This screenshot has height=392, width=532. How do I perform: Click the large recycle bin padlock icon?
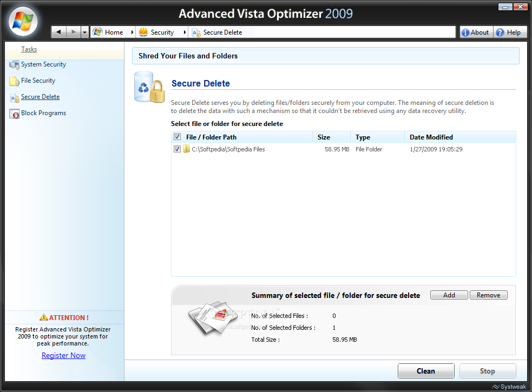click(149, 87)
